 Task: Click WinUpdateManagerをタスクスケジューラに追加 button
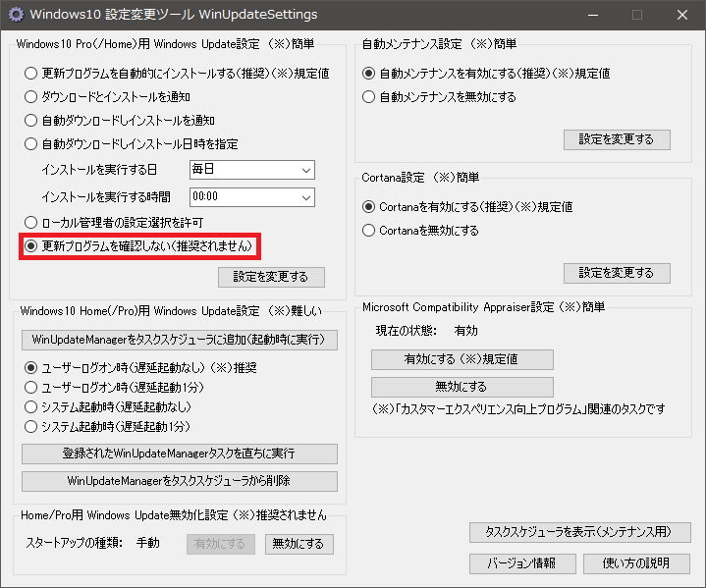point(180,340)
